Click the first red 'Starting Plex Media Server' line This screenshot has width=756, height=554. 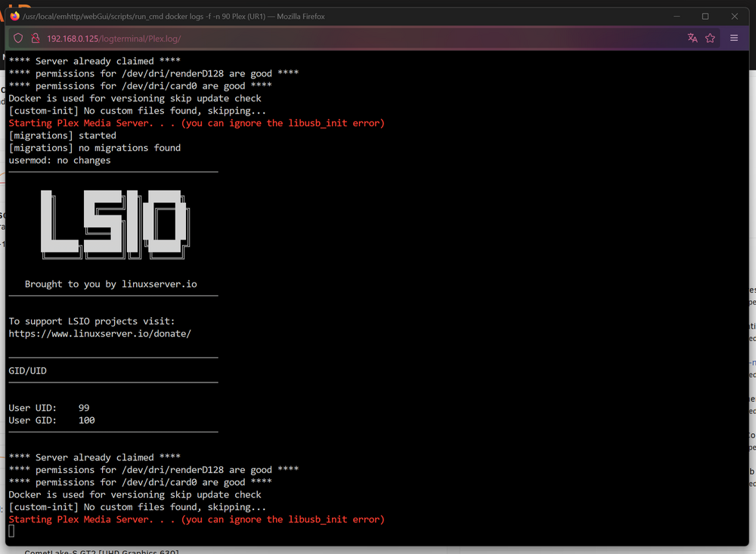(x=197, y=123)
